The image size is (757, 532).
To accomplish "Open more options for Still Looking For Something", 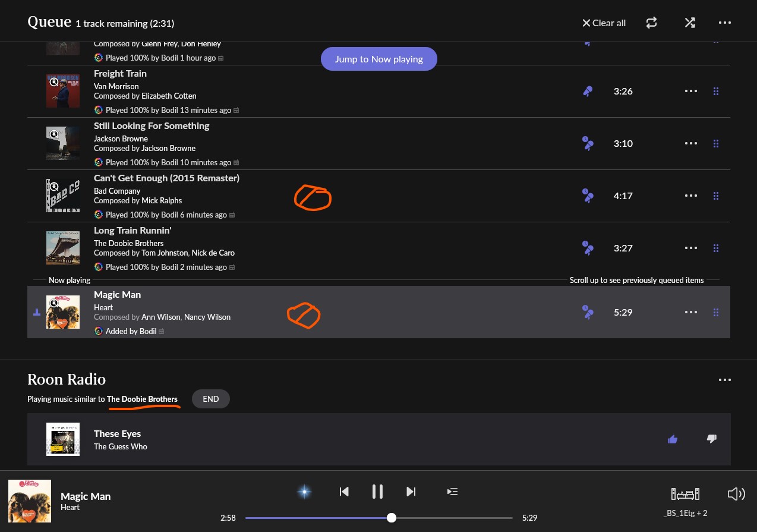I will coord(690,143).
